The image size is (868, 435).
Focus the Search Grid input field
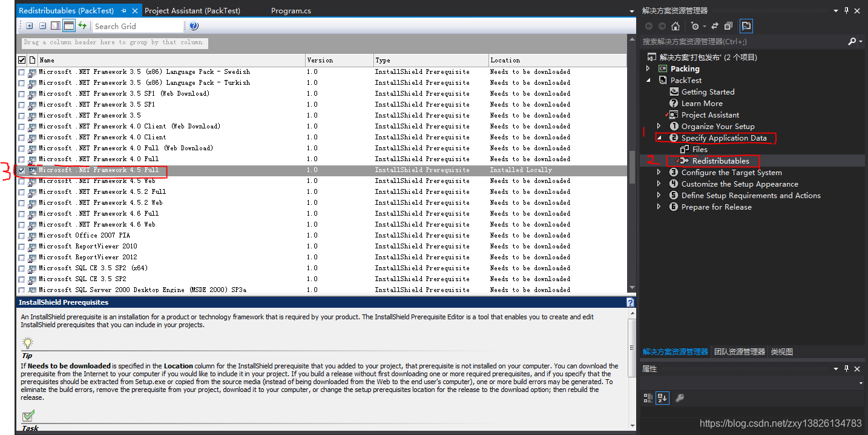tap(138, 26)
